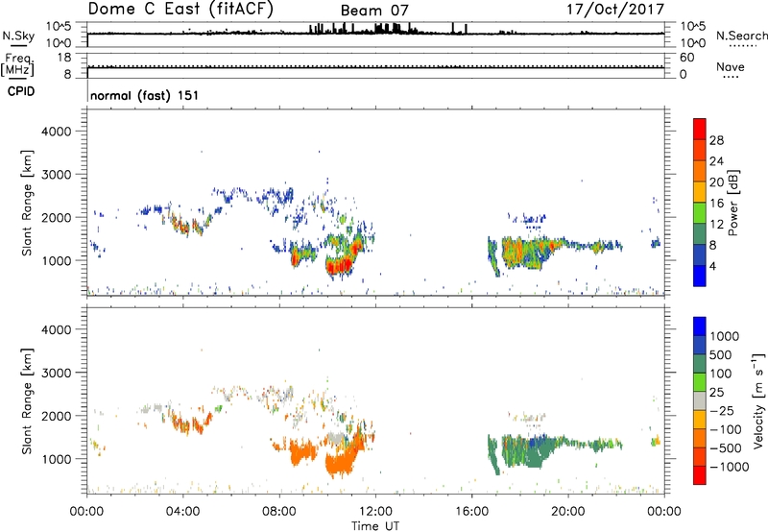The height and width of the screenshot is (532, 768).
Task: Click the '16:00' time axis tick label
Action: click(x=471, y=512)
